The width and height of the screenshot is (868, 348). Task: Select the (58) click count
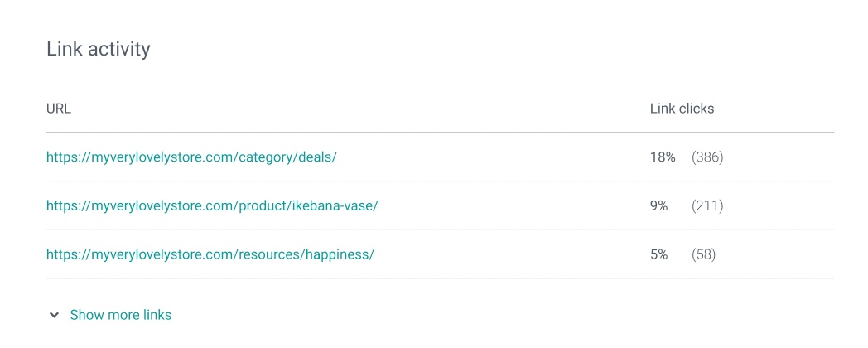pyautogui.click(x=703, y=255)
